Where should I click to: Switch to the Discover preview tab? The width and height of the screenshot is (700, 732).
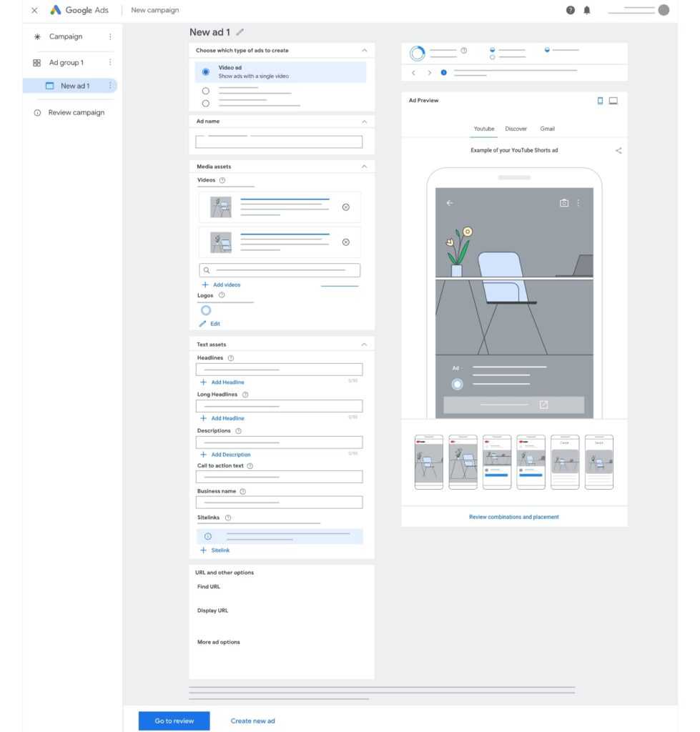point(516,129)
